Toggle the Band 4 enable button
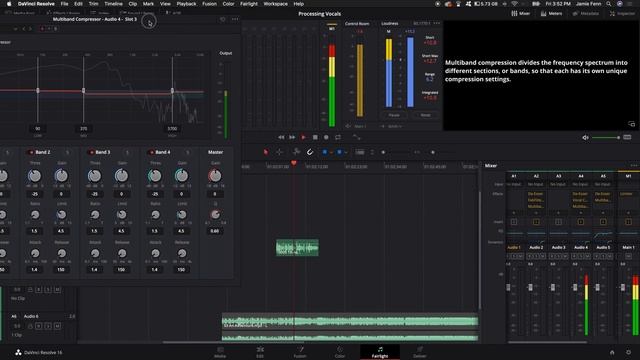 coord(151,152)
